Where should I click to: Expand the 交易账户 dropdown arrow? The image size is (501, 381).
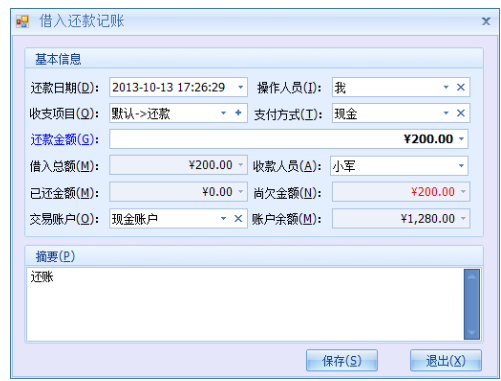(224, 219)
